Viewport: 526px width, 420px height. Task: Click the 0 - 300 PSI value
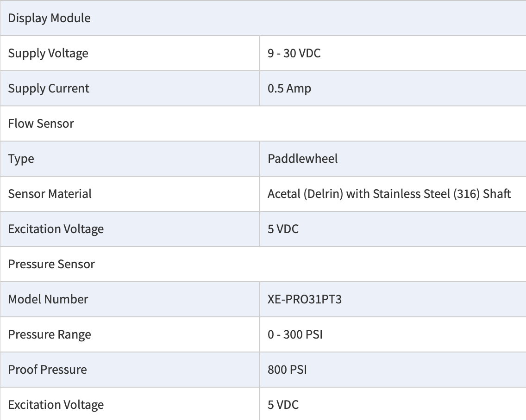click(x=295, y=335)
